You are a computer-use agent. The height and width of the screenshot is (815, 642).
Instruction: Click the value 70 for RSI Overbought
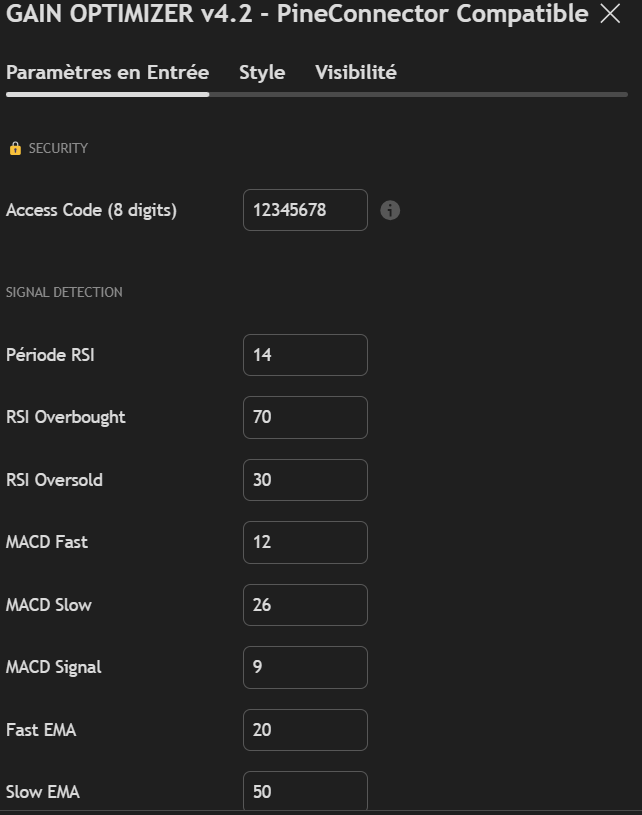pos(305,417)
